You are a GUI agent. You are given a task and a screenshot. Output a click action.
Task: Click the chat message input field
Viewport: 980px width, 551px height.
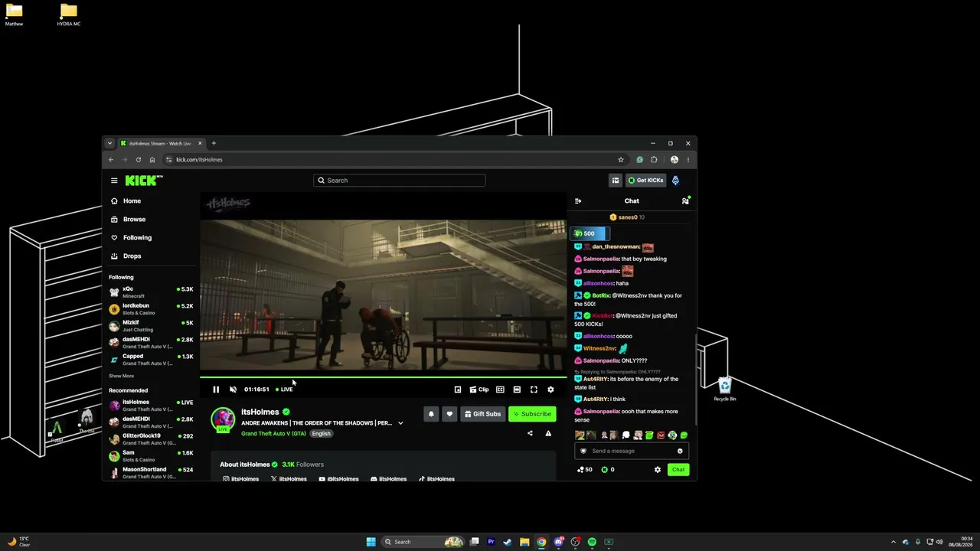[632, 451]
